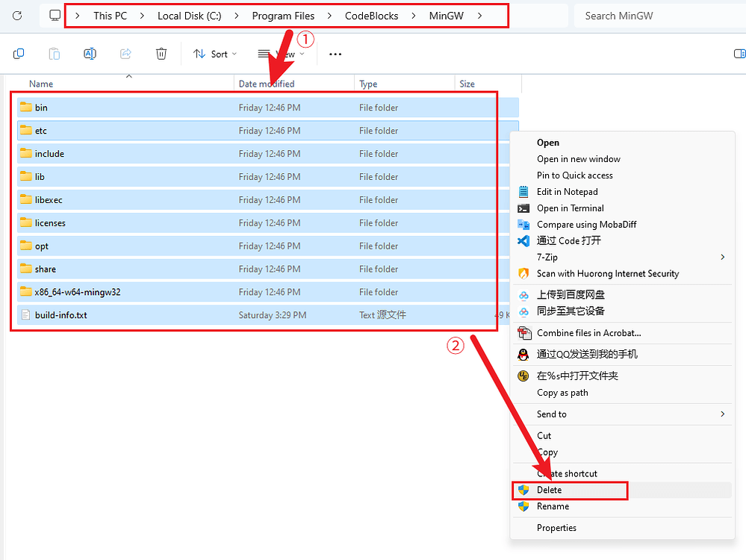Click the trash delete icon in toolbar

click(161, 54)
